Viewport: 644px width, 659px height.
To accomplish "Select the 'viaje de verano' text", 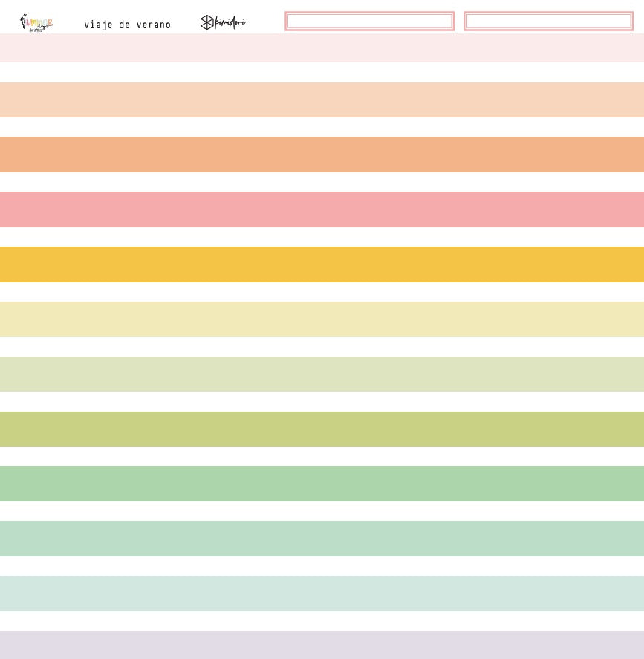I will tap(127, 25).
